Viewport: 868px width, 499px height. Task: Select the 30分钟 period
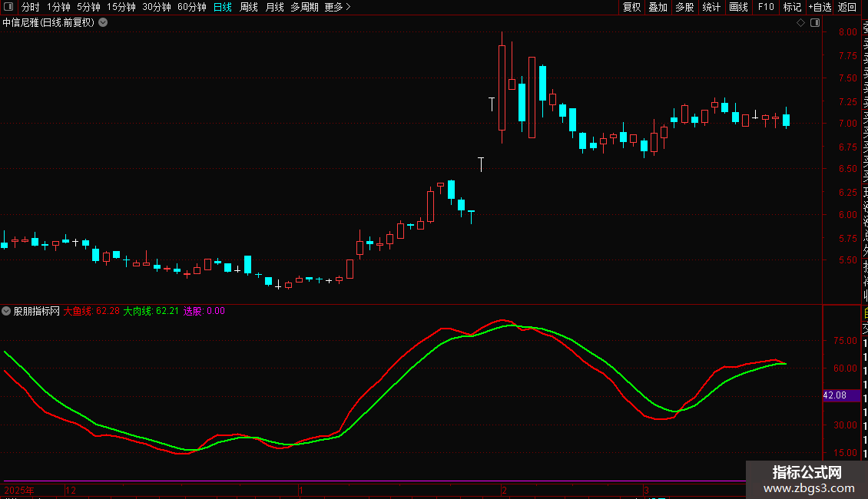tap(157, 7)
